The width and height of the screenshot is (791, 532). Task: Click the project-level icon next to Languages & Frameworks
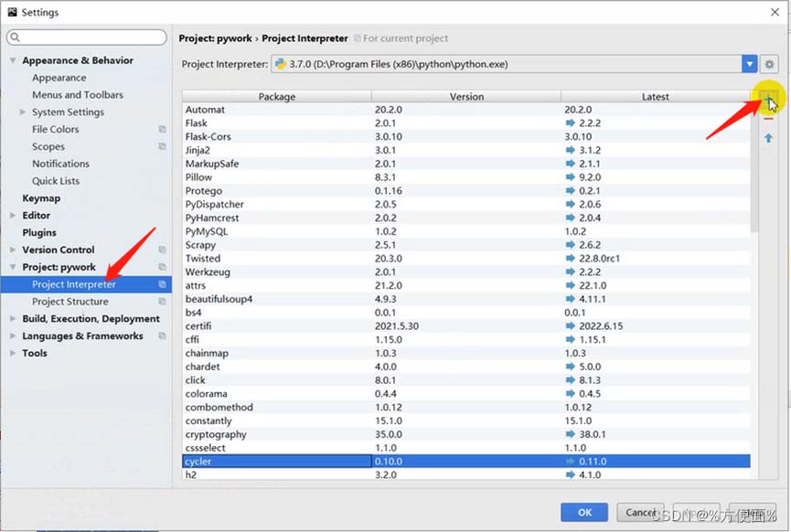coord(162,335)
